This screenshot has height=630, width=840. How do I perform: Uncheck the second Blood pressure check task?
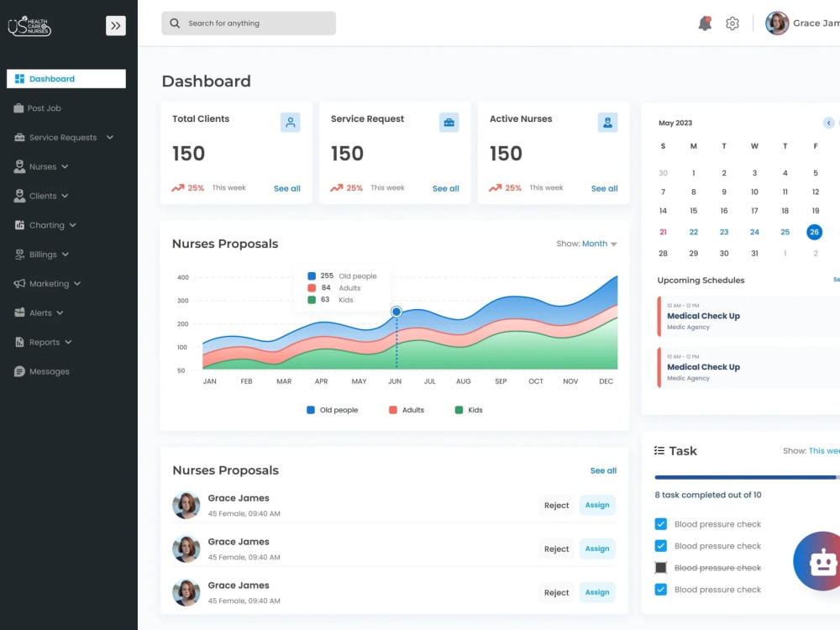(x=660, y=546)
